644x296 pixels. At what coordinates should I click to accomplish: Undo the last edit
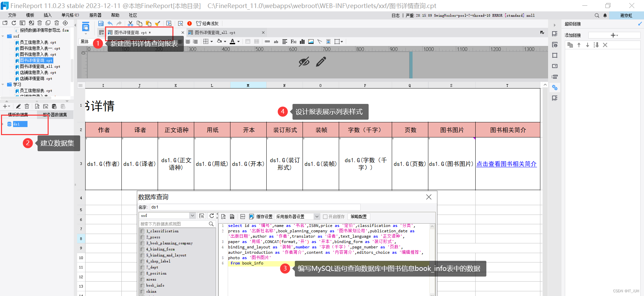pos(110,23)
